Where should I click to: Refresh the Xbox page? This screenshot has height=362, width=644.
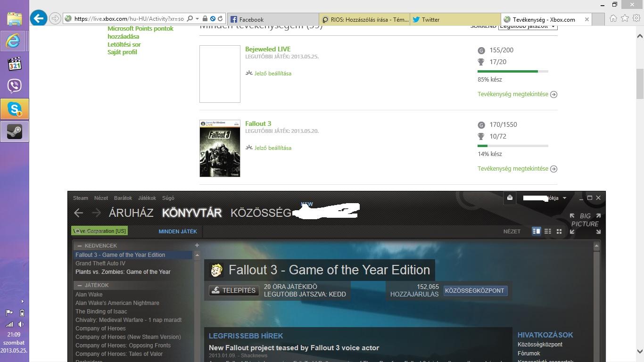220,19
